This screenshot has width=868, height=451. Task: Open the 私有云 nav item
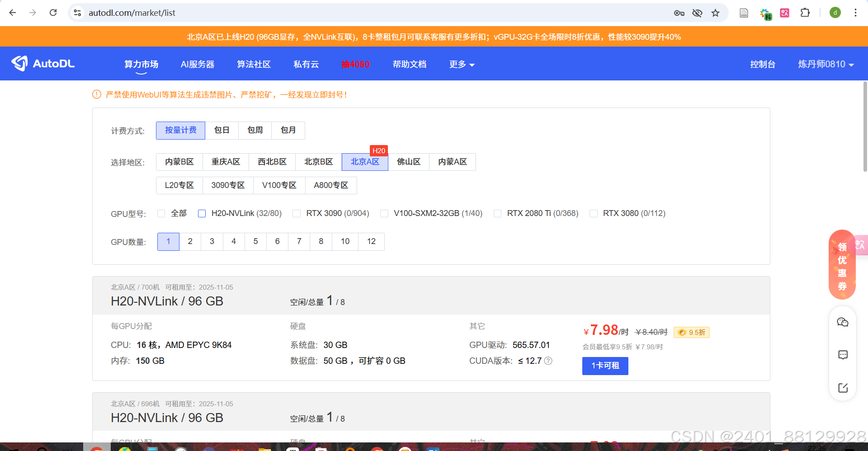(306, 64)
